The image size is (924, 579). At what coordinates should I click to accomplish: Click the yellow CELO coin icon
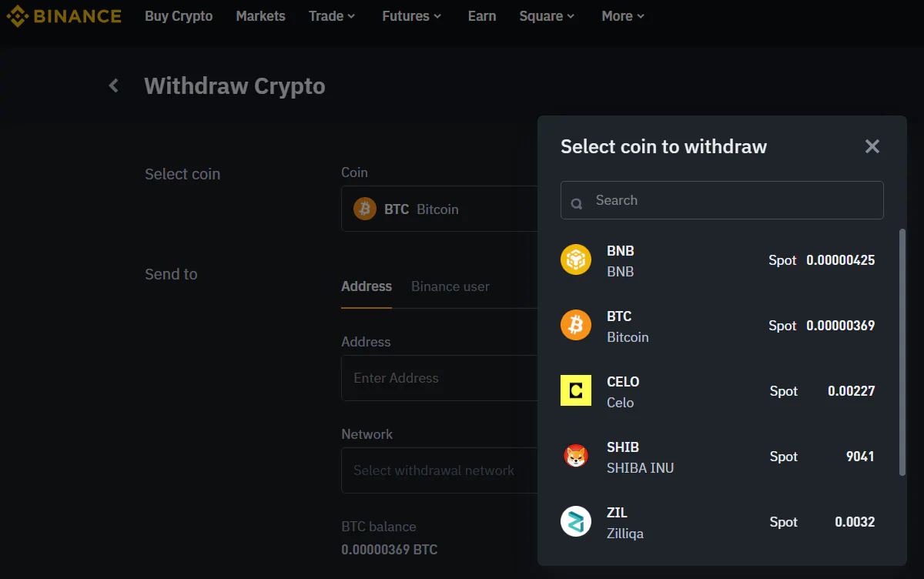pyautogui.click(x=575, y=391)
